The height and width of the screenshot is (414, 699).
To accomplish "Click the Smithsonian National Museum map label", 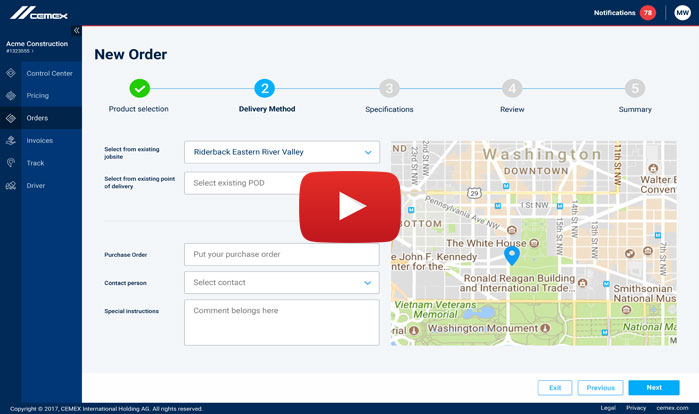I will click(645, 293).
